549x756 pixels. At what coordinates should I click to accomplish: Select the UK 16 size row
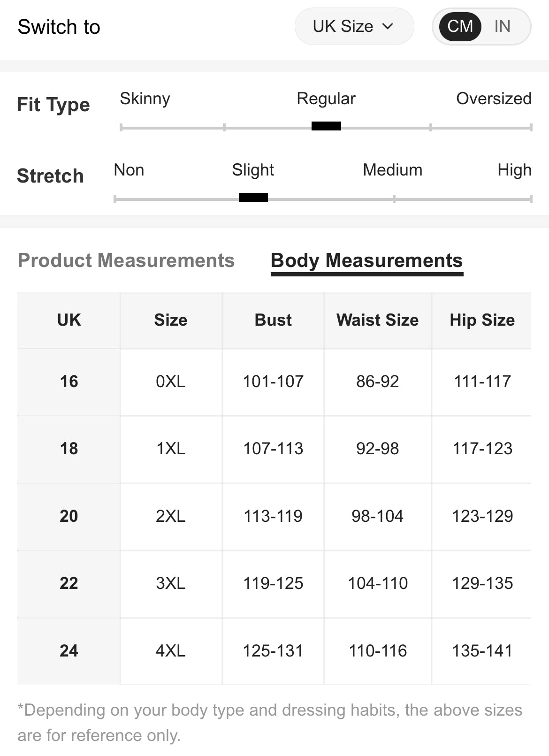coord(69,382)
